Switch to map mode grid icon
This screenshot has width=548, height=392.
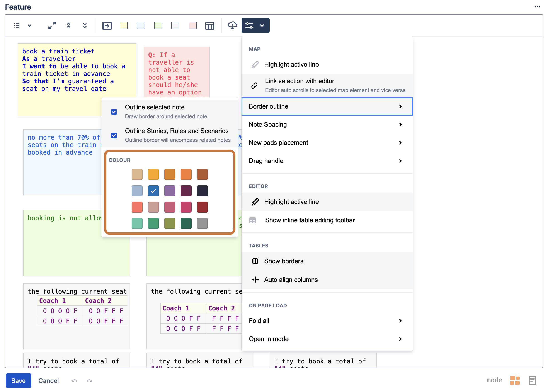click(x=515, y=380)
